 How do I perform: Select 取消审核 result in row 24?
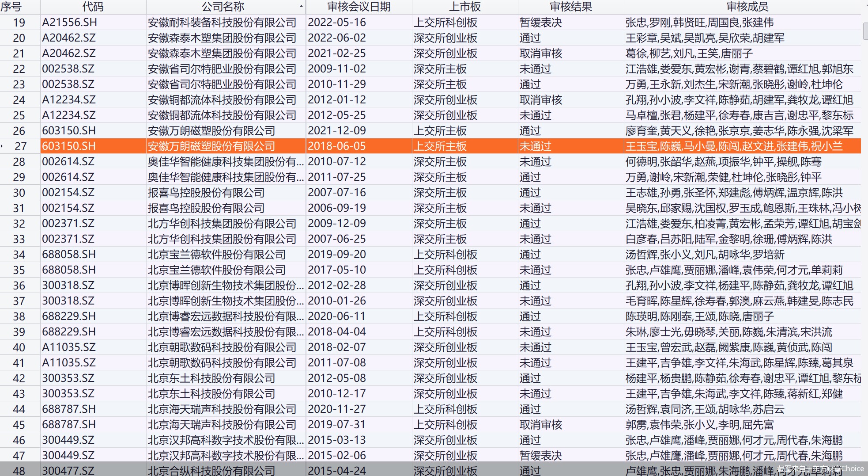540,100
